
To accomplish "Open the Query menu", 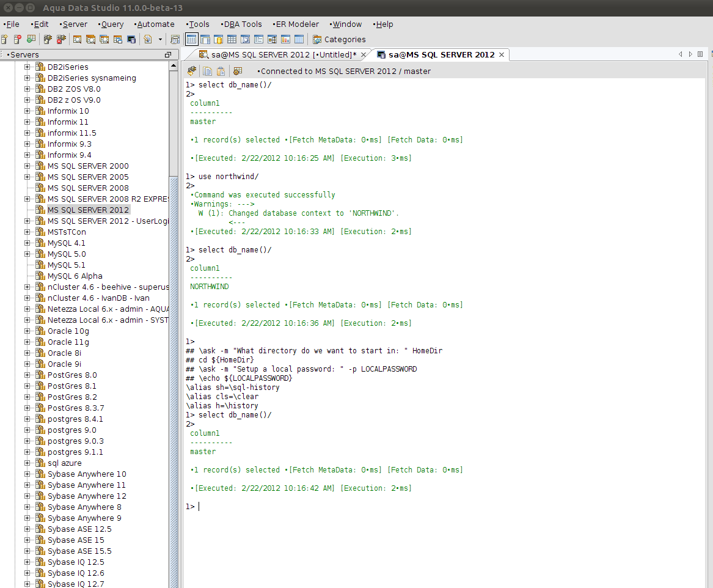I will (111, 24).
